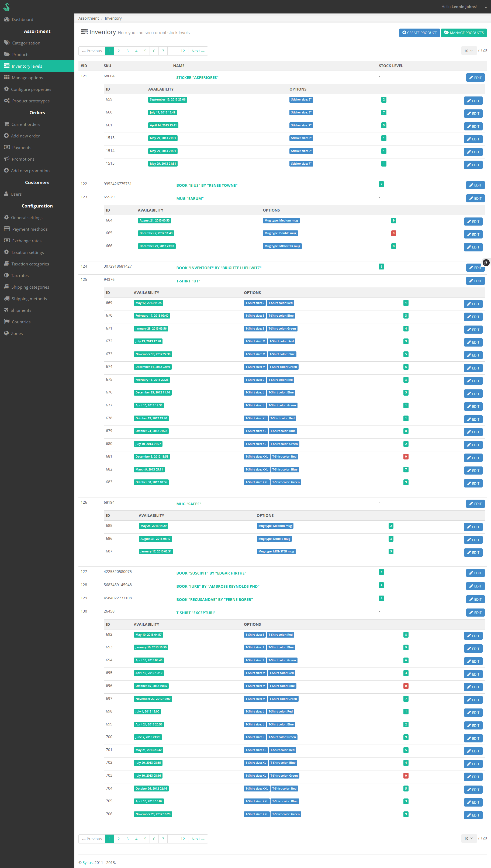
Task: Open top items-per-page dropdown showing 10
Action: pyautogui.click(x=469, y=51)
